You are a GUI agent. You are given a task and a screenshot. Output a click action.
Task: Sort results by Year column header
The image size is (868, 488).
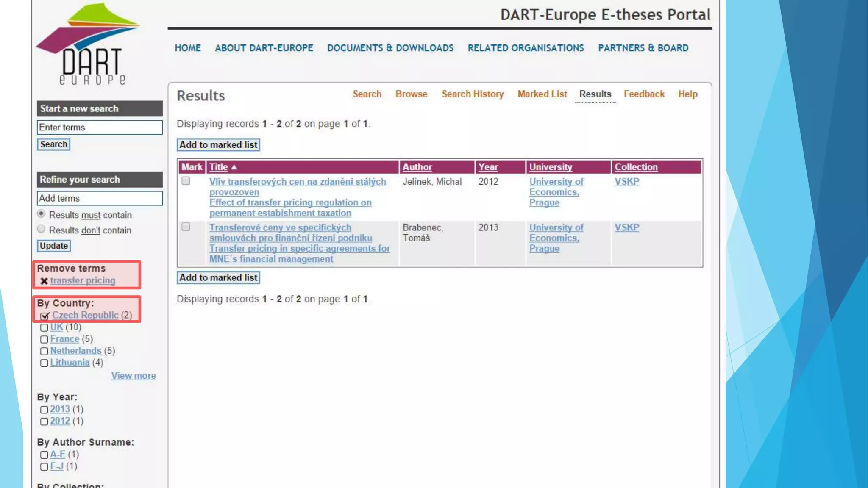(488, 167)
